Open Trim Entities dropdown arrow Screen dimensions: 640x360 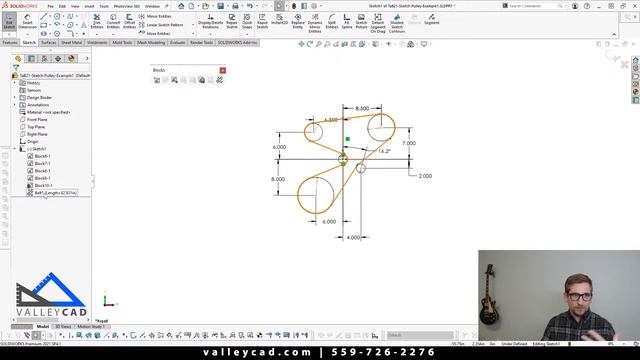[x=97, y=34]
